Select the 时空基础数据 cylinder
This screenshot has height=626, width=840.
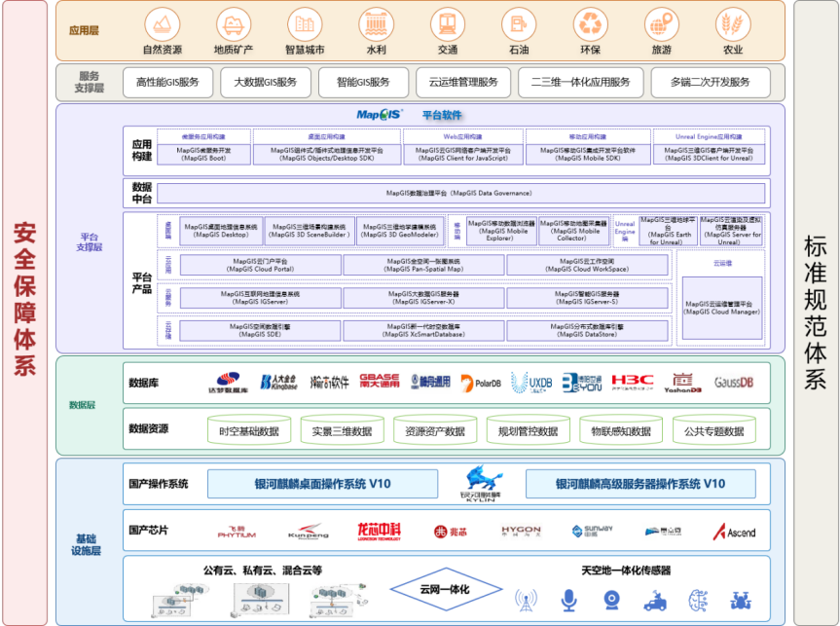pyautogui.click(x=249, y=429)
